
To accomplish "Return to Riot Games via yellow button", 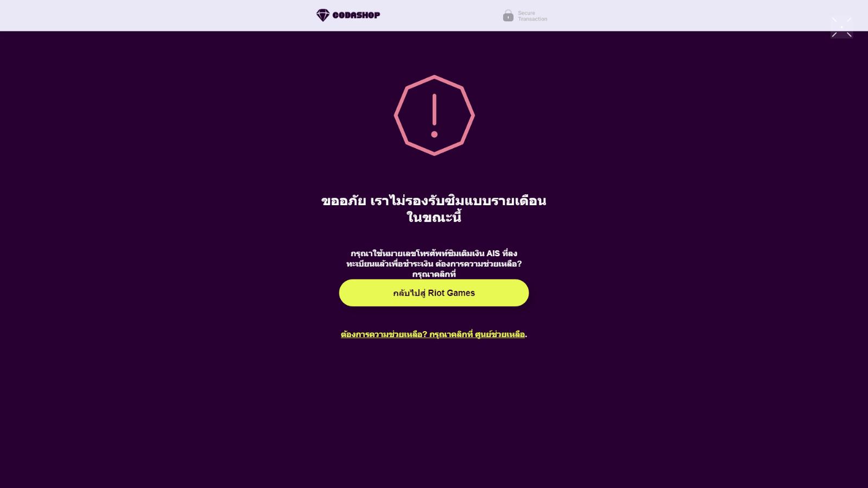I will tap(434, 293).
